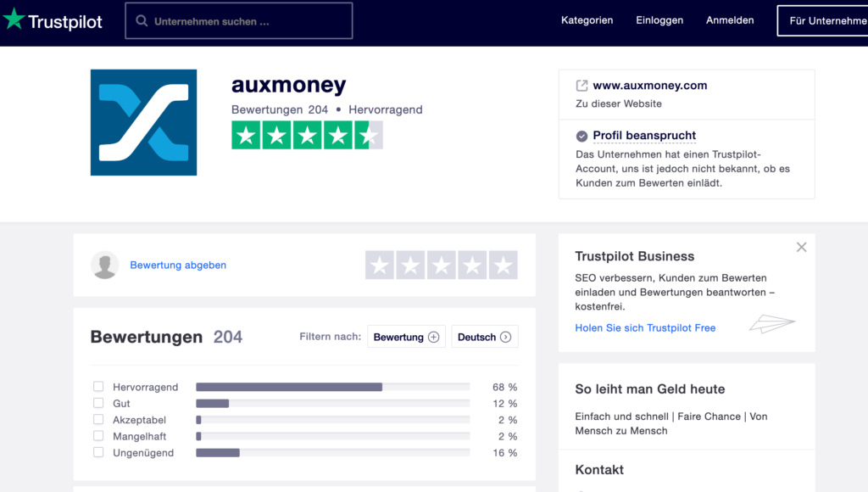The height and width of the screenshot is (492, 868).
Task: Click the search magnifier icon
Action: [142, 21]
